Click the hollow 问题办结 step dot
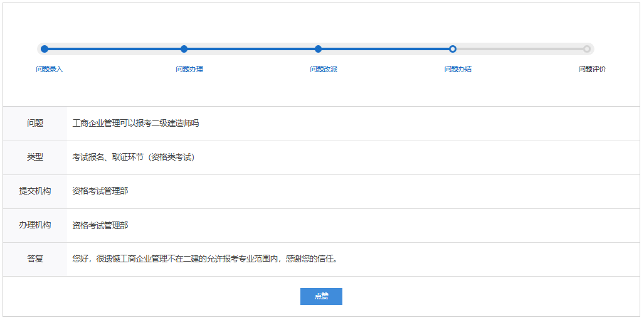 (x=453, y=49)
